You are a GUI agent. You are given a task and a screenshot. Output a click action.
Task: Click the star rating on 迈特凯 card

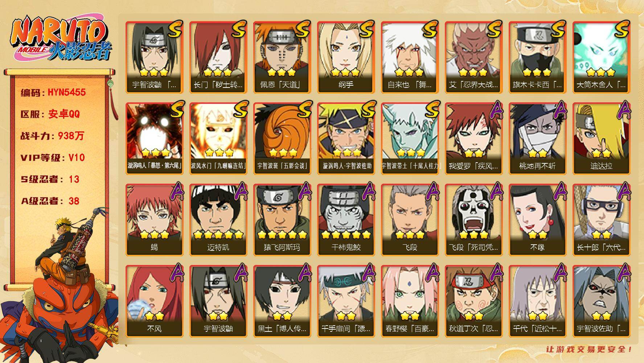point(218,234)
